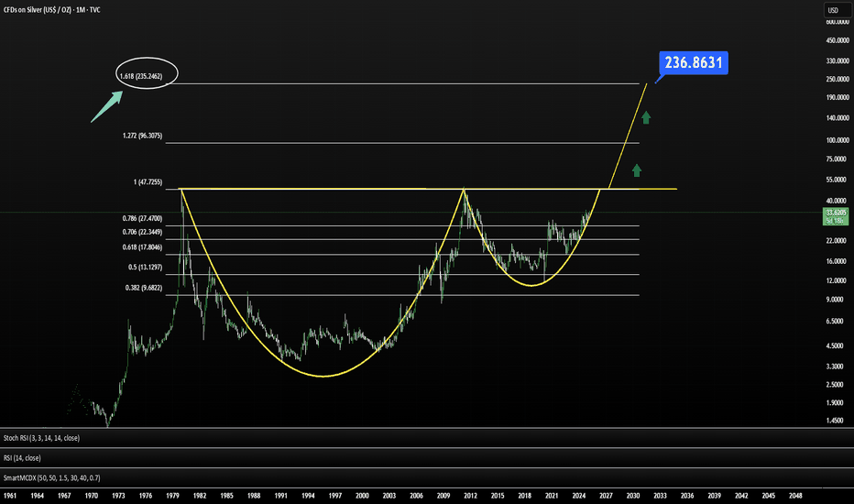Click the 2027 year on the time axis
The height and width of the screenshot is (504, 854).
pos(607,496)
